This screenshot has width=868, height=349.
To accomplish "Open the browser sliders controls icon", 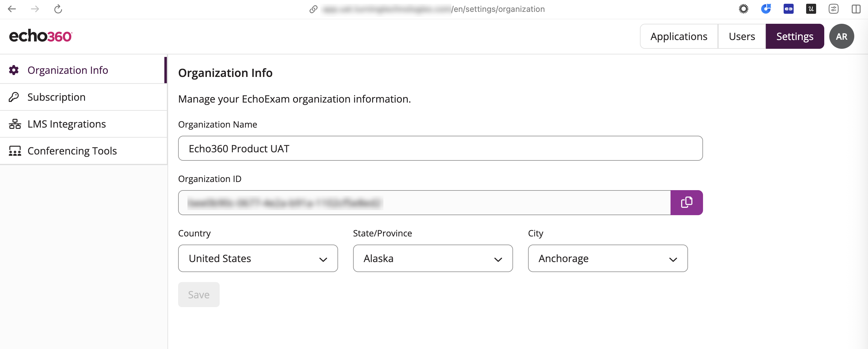I will [x=833, y=9].
